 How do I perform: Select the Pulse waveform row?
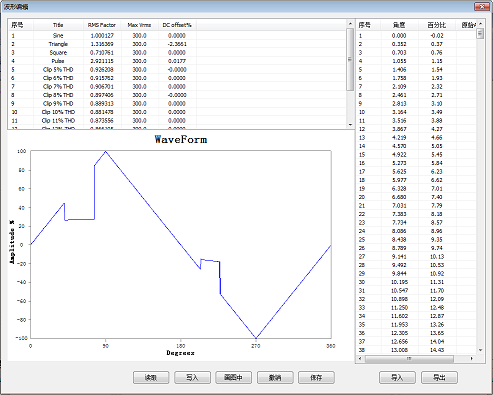(177, 61)
